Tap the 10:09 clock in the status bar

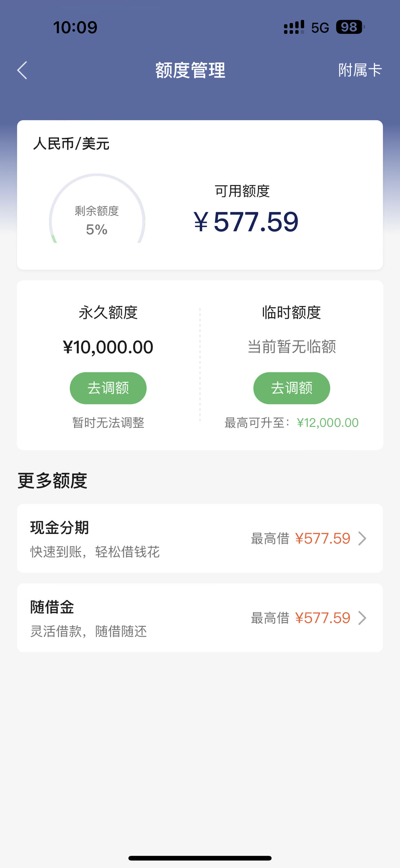[x=75, y=27]
